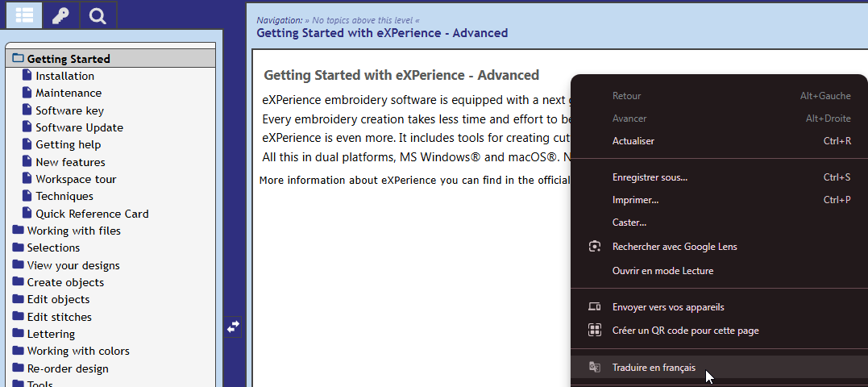868x387 pixels.
Task: Click the Getting Started header title link
Action: [382, 33]
